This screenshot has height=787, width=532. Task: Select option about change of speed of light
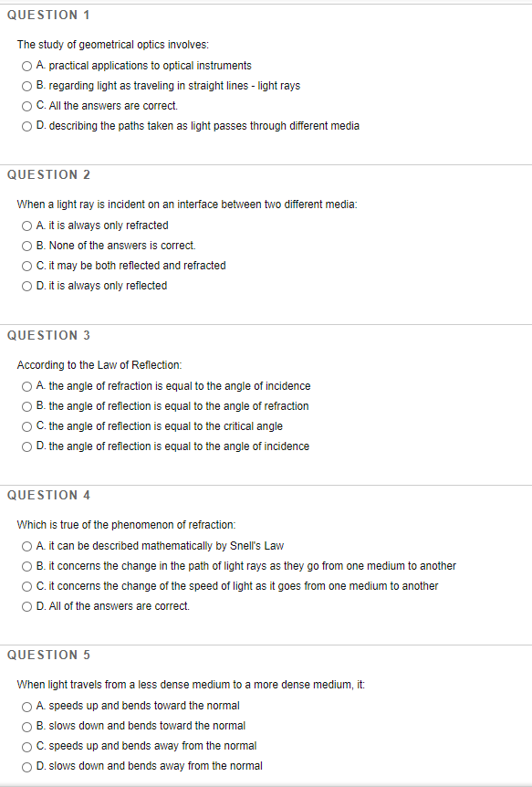click(26, 585)
